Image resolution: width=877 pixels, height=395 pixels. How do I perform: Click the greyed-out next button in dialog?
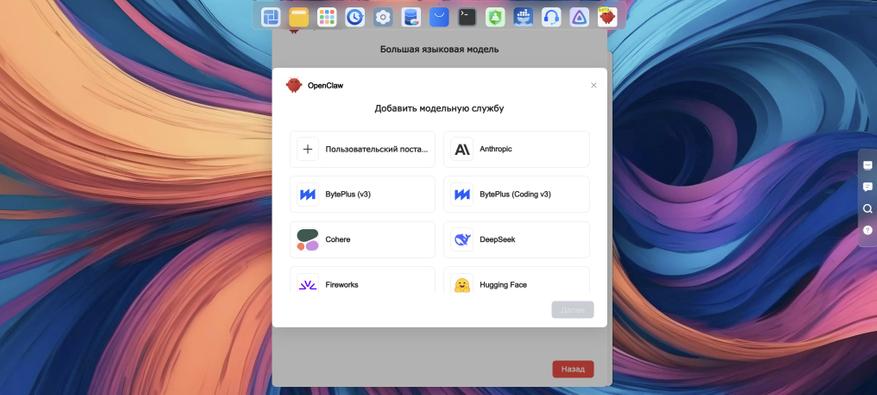click(x=572, y=310)
